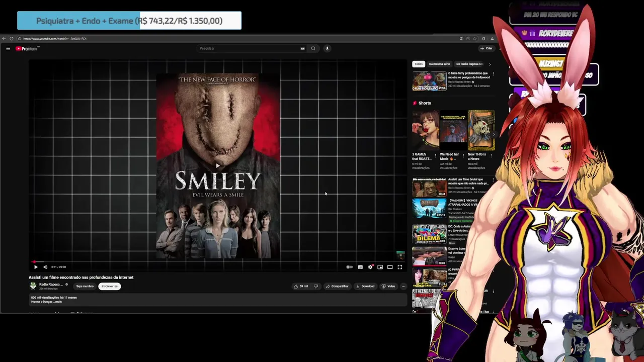Open the Criar create button
The height and width of the screenshot is (362, 644).
pyautogui.click(x=486, y=48)
